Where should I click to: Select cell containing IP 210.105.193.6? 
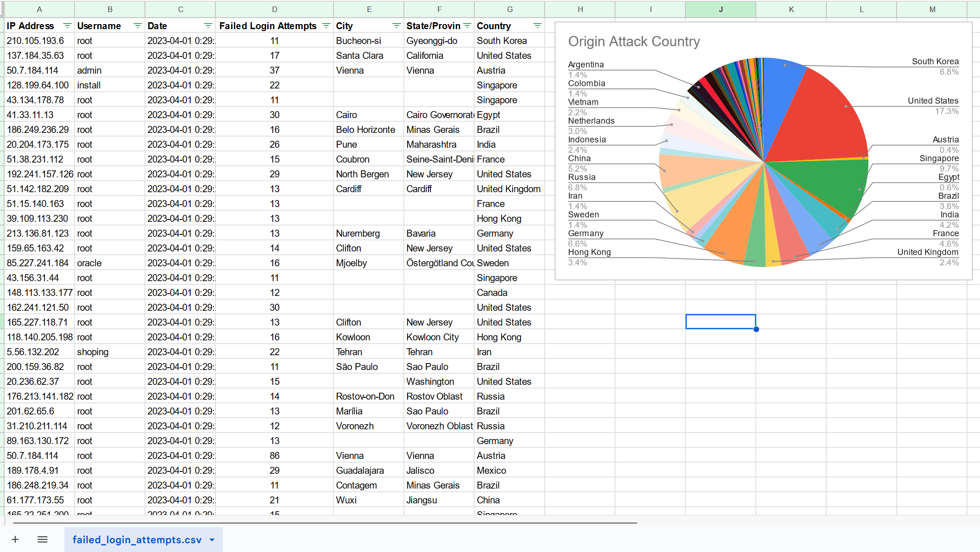39,41
